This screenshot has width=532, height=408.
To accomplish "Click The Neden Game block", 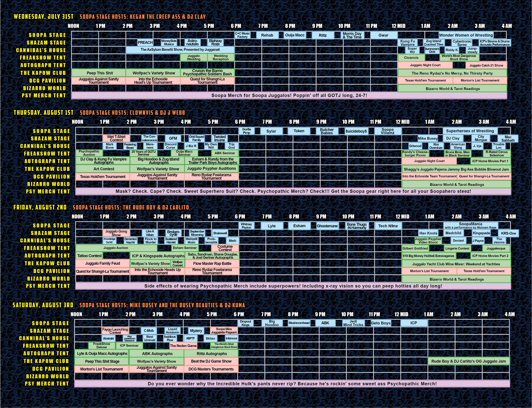I will click(x=183, y=346).
